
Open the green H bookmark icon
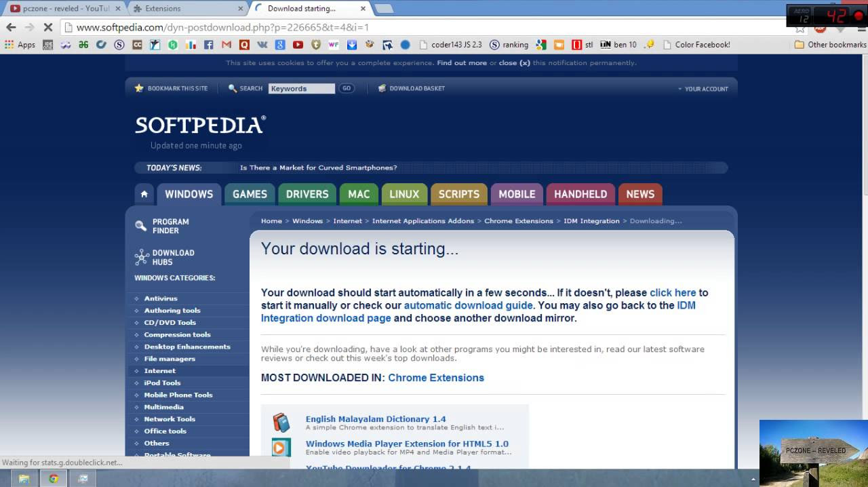point(173,45)
